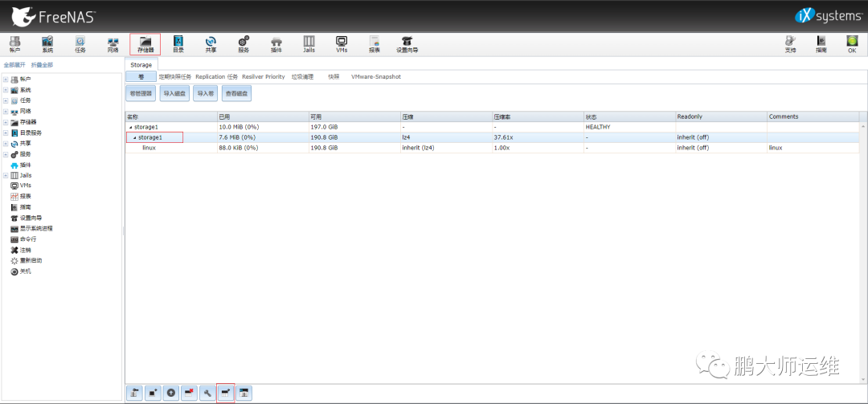Expand the Services node in sidebar
Viewport: 868px width, 404px height.
pyautogui.click(x=6, y=154)
